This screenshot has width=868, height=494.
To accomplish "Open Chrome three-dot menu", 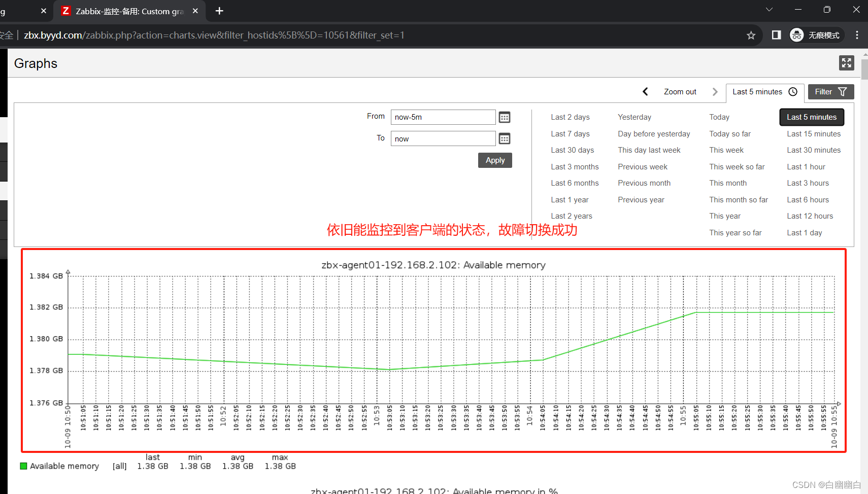I will [x=857, y=35].
